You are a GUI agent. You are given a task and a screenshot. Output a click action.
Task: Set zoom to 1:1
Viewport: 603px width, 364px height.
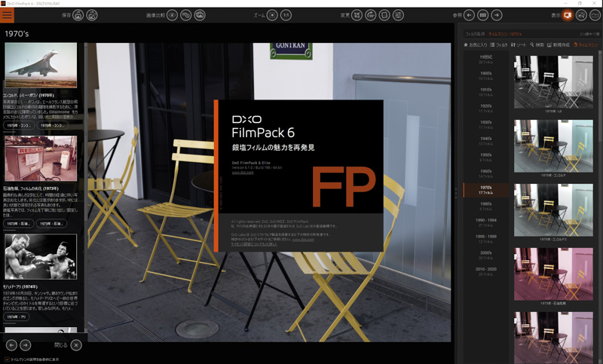pos(286,15)
